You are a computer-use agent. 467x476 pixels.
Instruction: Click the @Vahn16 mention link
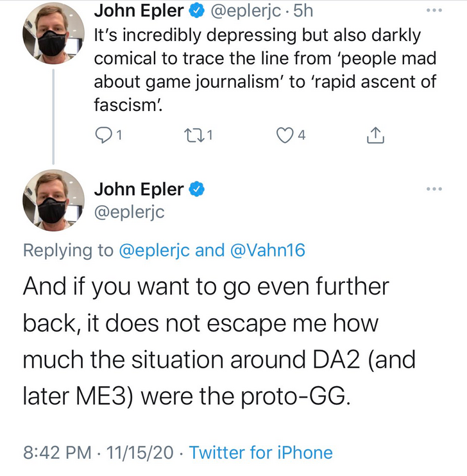pos(267,250)
